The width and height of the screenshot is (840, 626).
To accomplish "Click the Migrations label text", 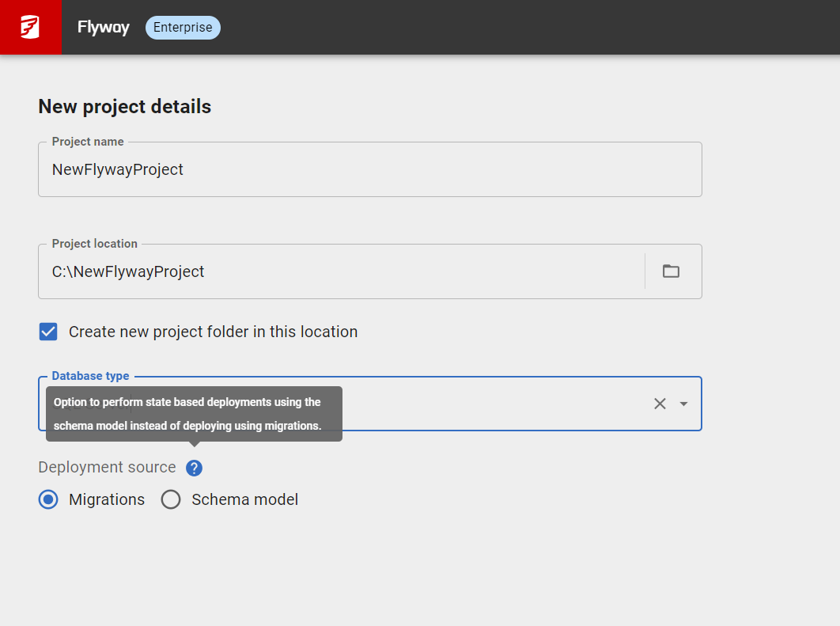I will [107, 499].
